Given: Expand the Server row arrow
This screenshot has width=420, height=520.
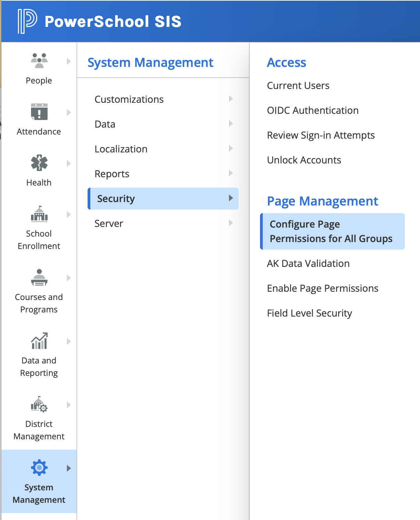Looking at the screenshot, I should [231, 223].
